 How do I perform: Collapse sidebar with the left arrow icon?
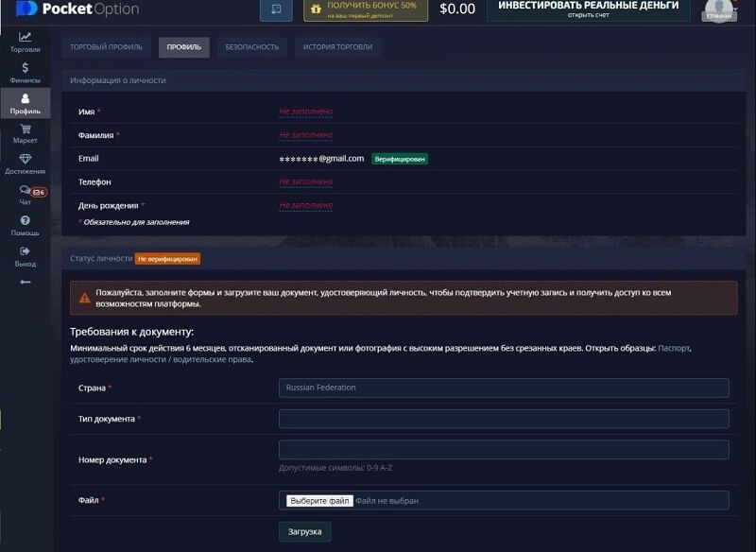click(26, 282)
